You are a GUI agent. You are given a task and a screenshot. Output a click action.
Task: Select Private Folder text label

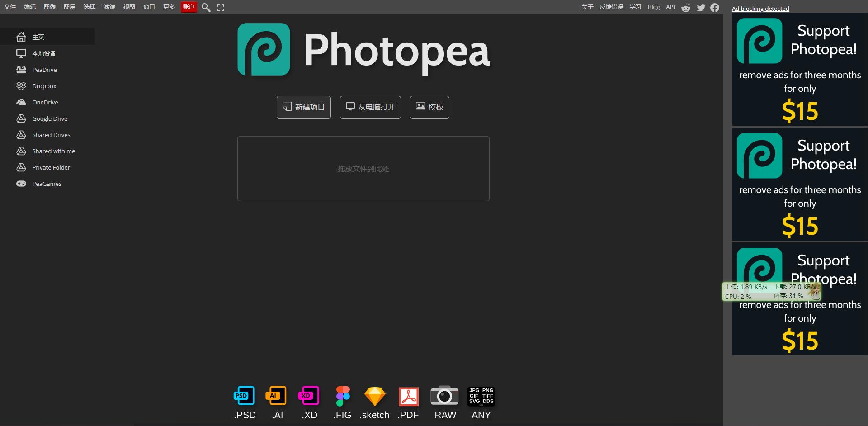(x=51, y=167)
